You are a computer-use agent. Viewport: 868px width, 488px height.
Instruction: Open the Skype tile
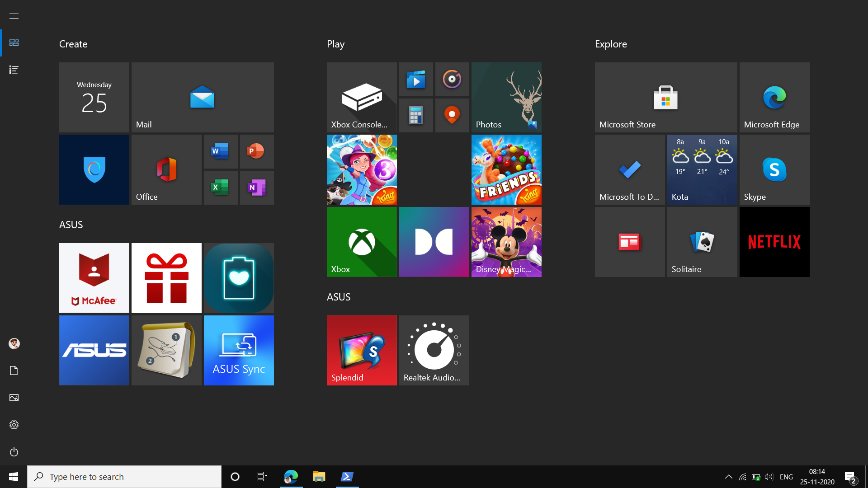(x=774, y=169)
